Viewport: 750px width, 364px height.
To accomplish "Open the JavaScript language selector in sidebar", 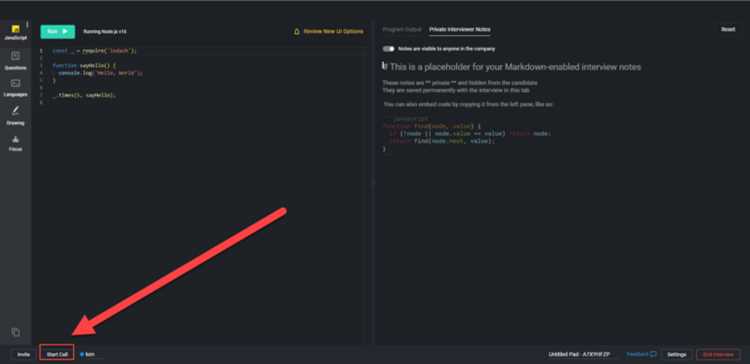I will pos(15,32).
